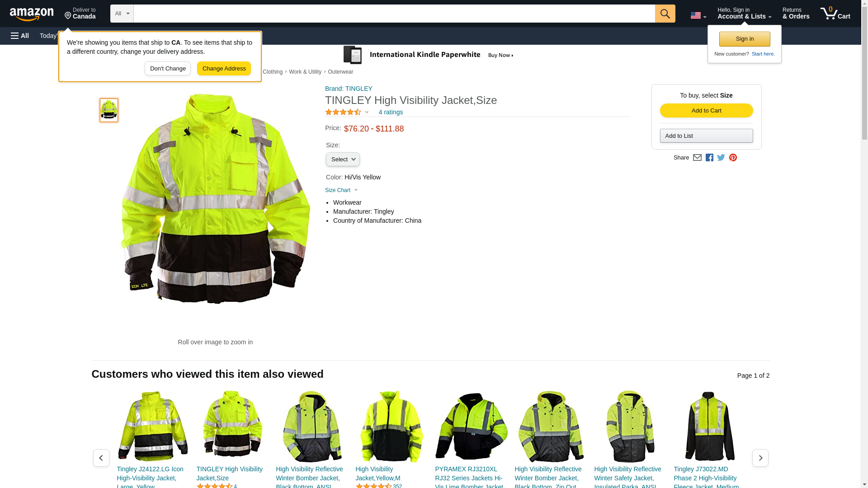Open country flag language selector
Screen dimensions: 868x488
698,15
